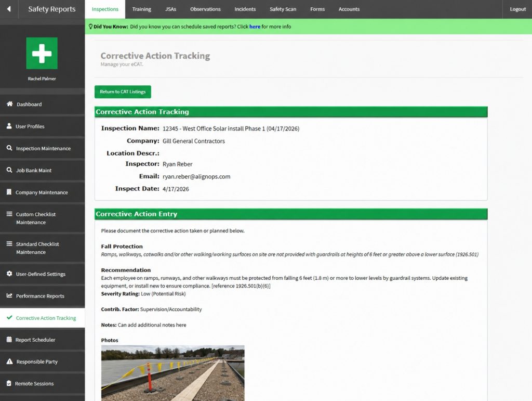Open User Profiles in the sidebar
The image size is (532, 401).
[x=43, y=126]
